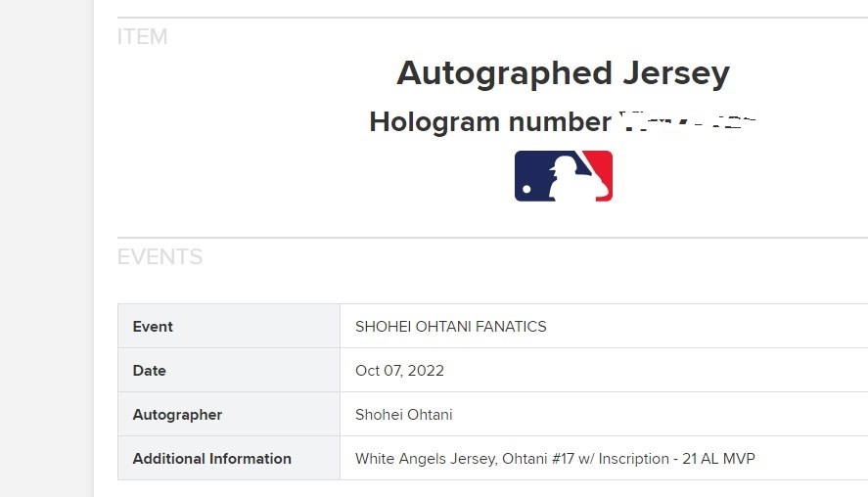Click the Event row label
The height and width of the screenshot is (497, 868).
[153, 327]
